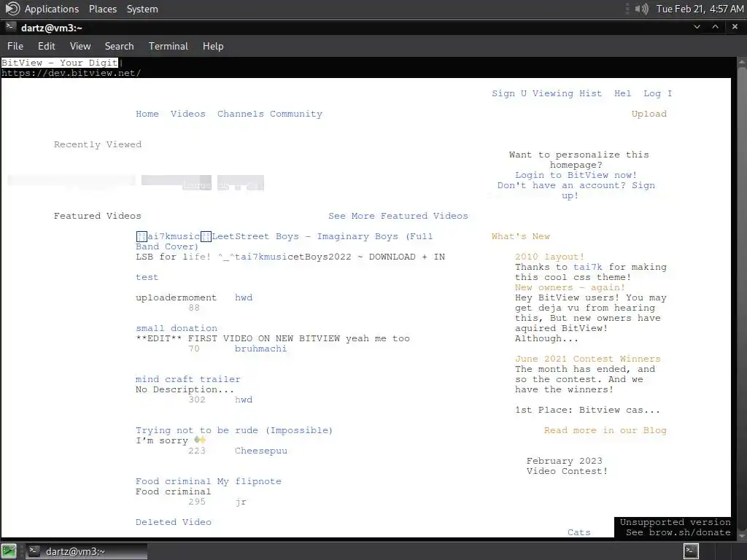Open the first hwd uploader link
This screenshot has width=747, height=560.
[244, 297]
